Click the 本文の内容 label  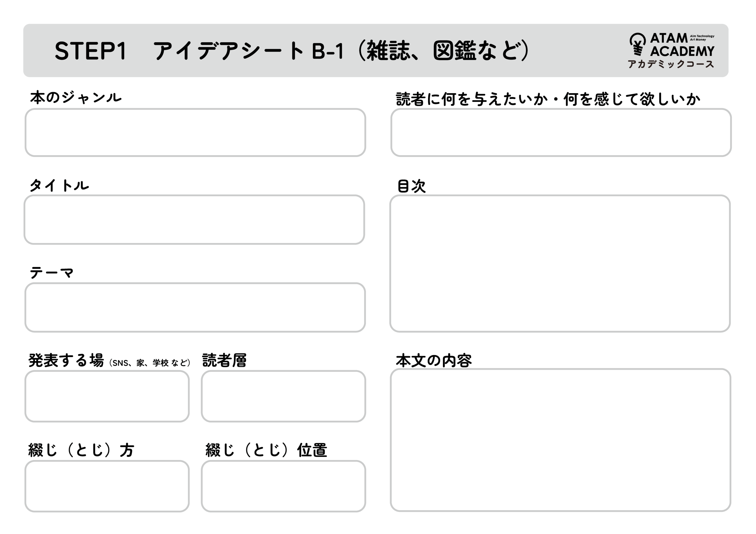click(x=434, y=361)
